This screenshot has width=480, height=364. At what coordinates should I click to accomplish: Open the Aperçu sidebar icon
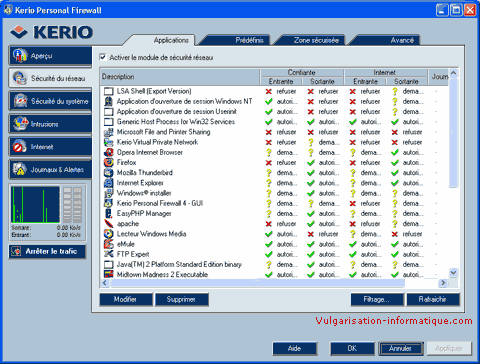20,55
